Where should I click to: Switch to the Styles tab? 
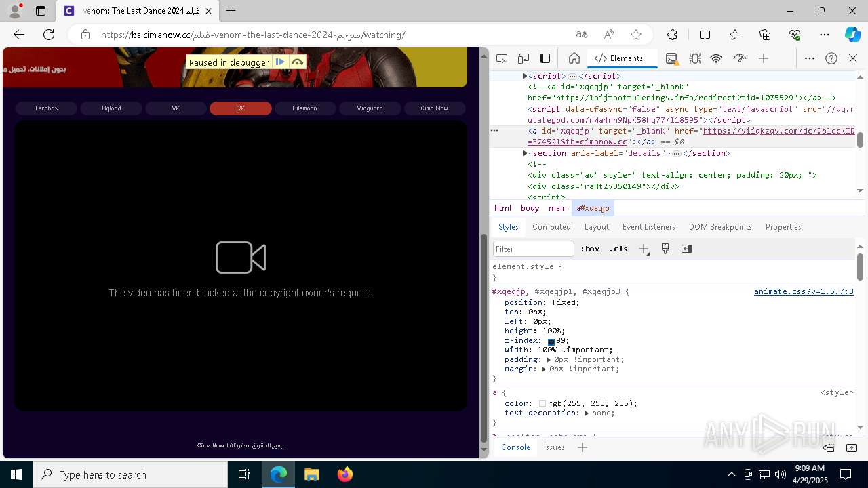(x=509, y=227)
